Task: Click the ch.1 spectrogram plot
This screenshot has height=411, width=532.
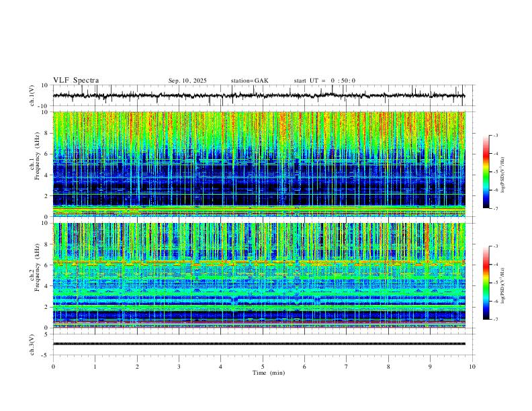Action: coord(259,164)
